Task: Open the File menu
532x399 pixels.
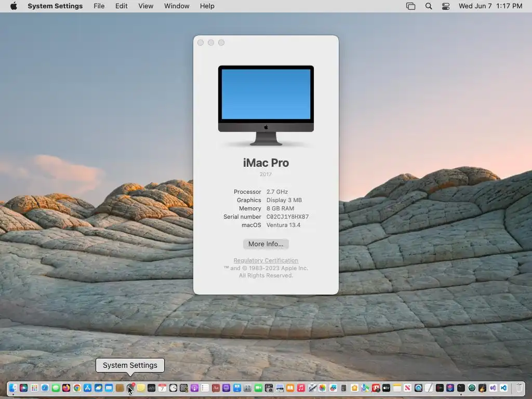Action: [99, 6]
